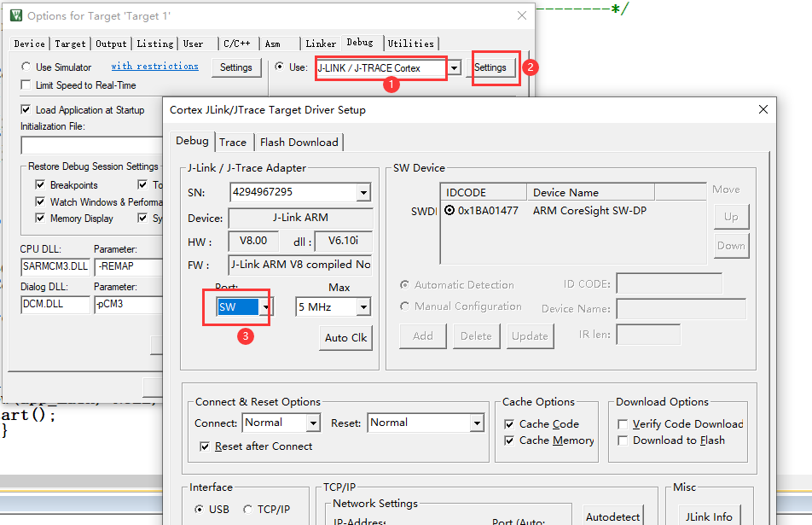Open the J-LINK / J-TRACE Cortex driver dropdown
This screenshot has width=812, height=525.
click(x=455, y=67)
